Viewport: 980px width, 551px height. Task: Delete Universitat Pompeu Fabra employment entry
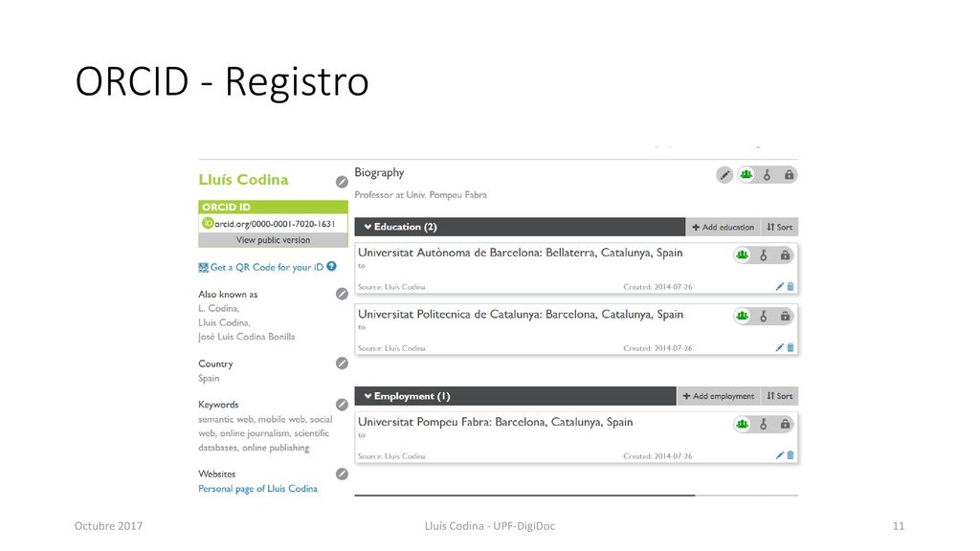click(790, 455)
